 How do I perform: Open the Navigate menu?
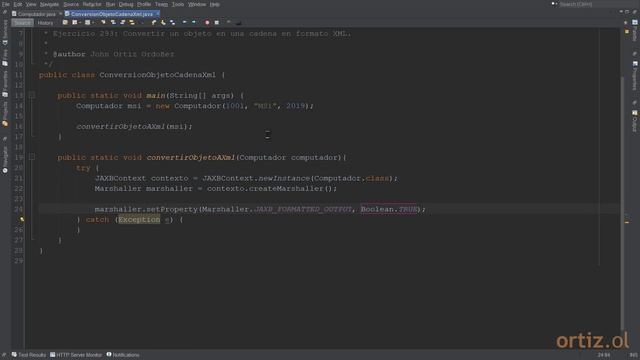pyautogui.click(x=49, y=4)
